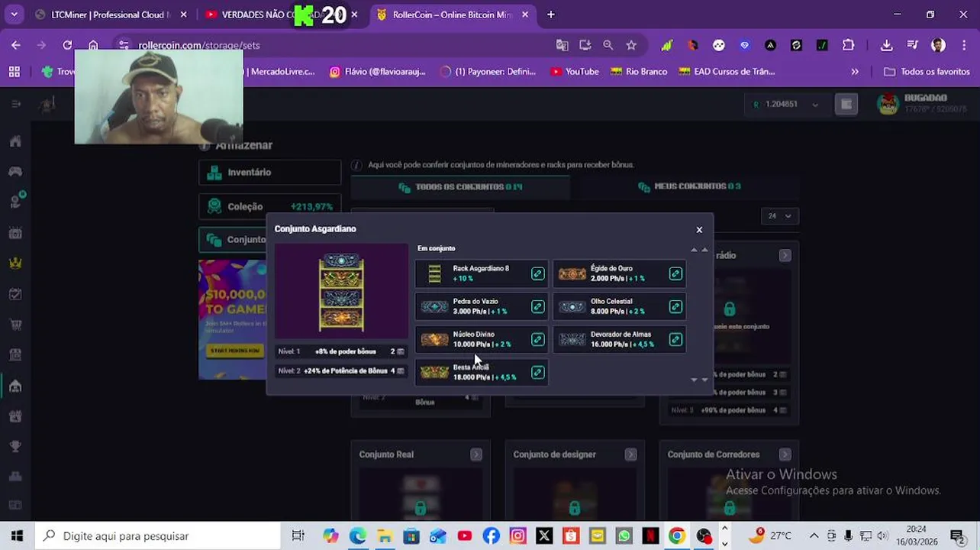Screen dimensions: 980x550
Task: Toggle the sidebar hamburger menu
Action: click(x=15, y=104)
